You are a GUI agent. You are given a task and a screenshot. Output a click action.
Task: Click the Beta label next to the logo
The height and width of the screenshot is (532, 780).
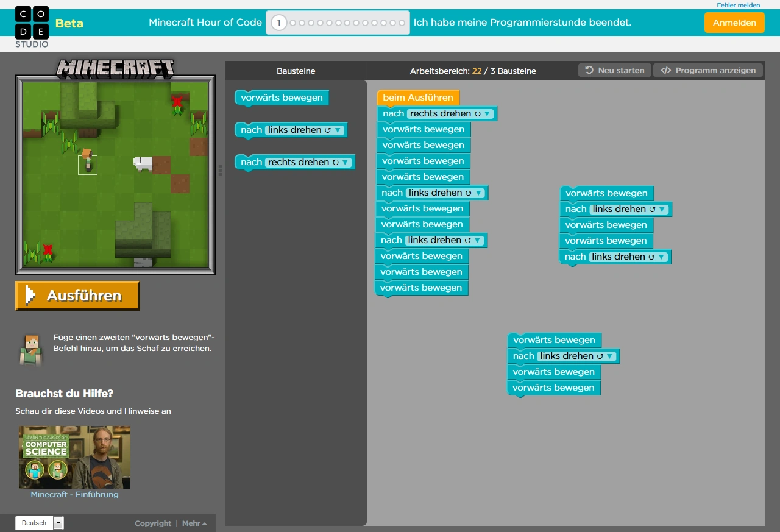pyautogui.click(x=69, y=24)
